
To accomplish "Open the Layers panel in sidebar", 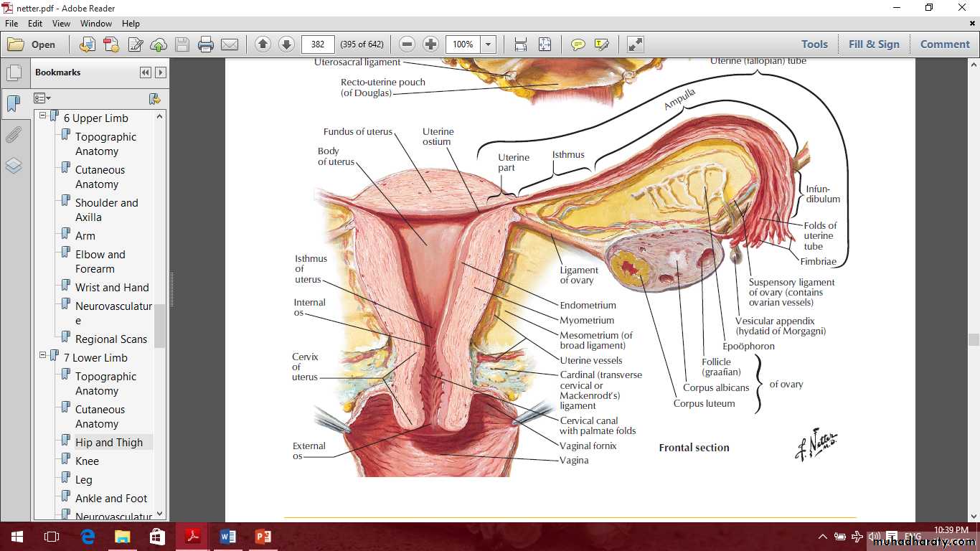I will coord(14,166).
